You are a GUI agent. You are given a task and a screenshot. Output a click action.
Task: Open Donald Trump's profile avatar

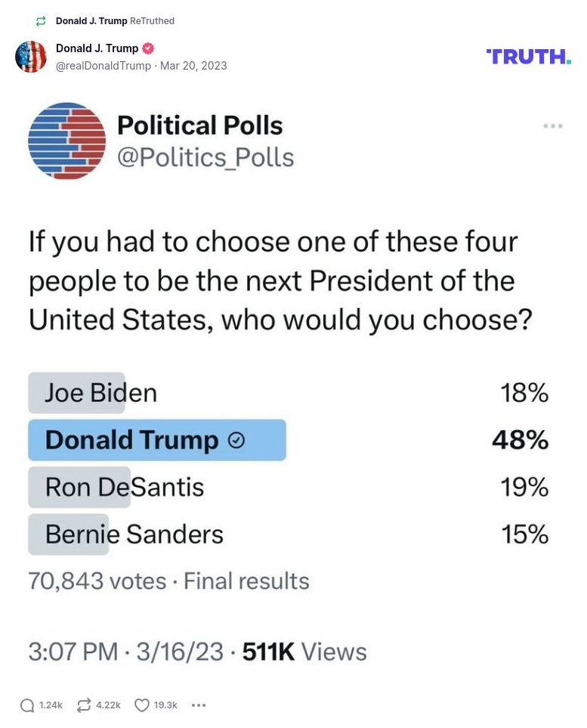[31, 56]
